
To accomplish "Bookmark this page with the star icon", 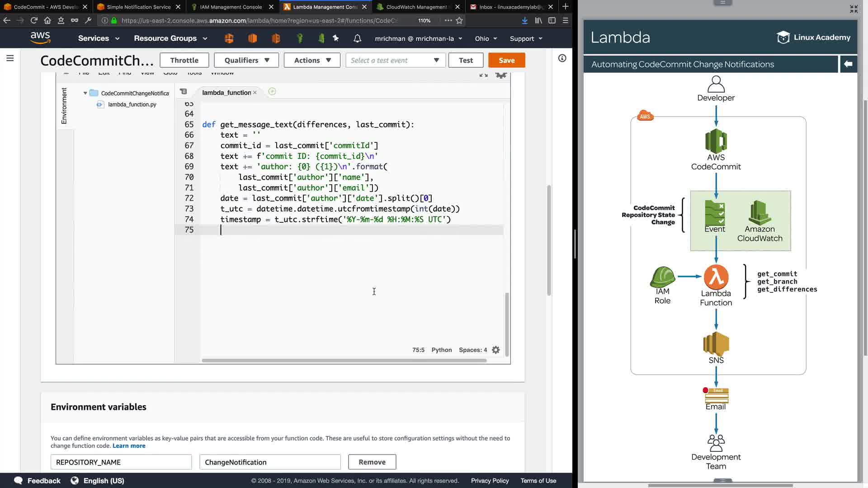I will pos(459,20).
